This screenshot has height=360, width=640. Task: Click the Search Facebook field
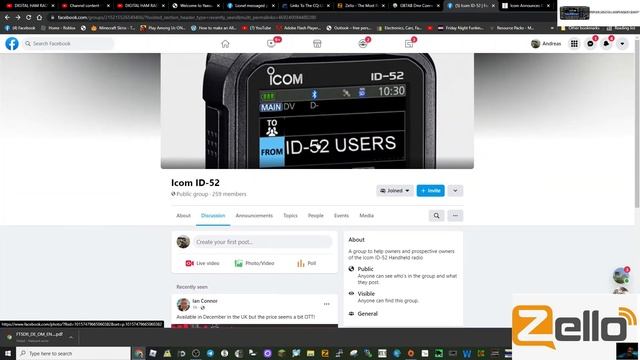pyautogui.click(x=68, y=44)
